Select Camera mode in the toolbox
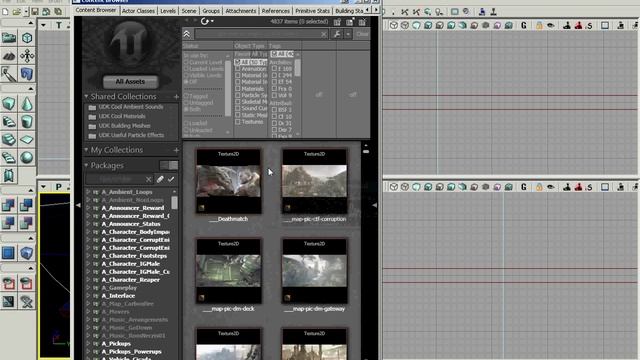The image size is (640, 360). (x=9, y=38)
